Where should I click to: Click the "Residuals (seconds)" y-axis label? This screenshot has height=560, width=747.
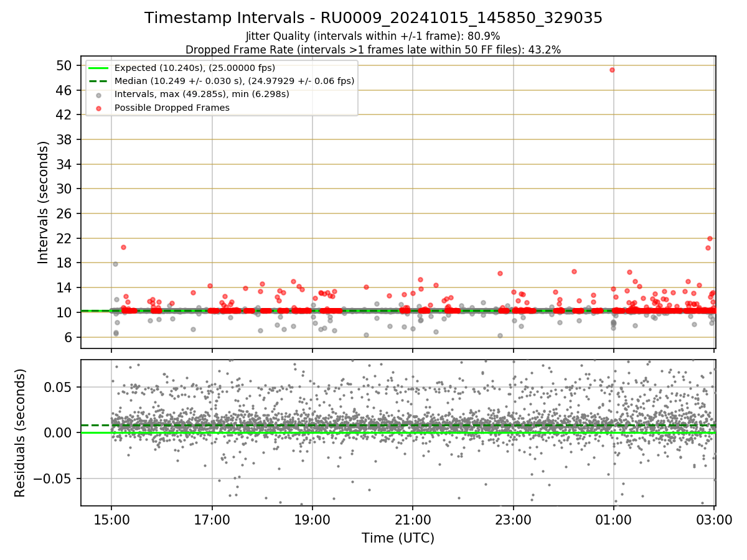(20, 433)
